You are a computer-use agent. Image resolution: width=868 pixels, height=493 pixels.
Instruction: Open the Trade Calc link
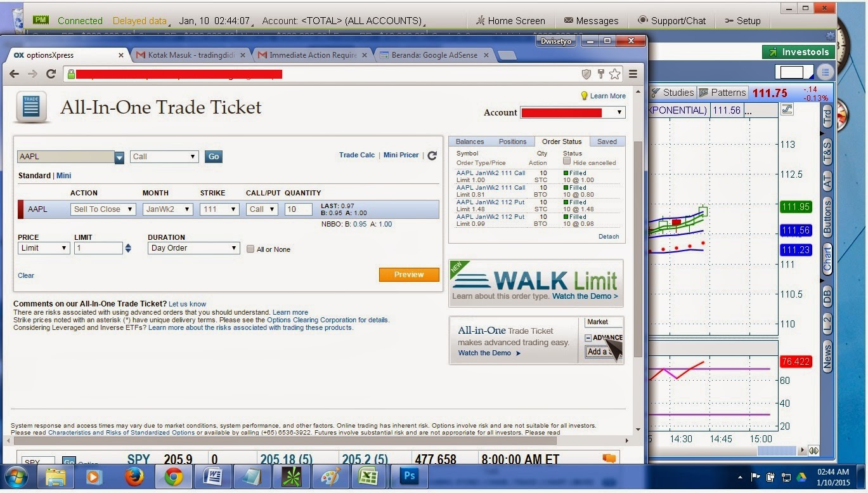point(357,155)
